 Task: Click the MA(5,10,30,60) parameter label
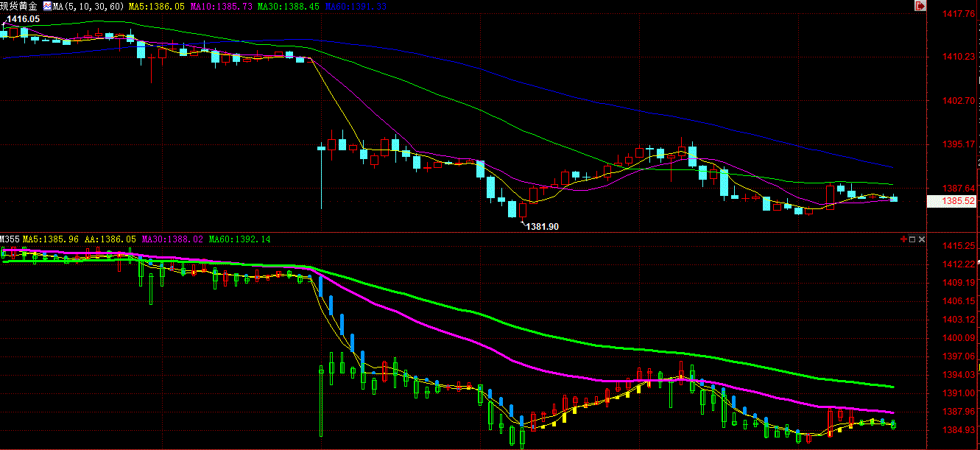(89, 6)
